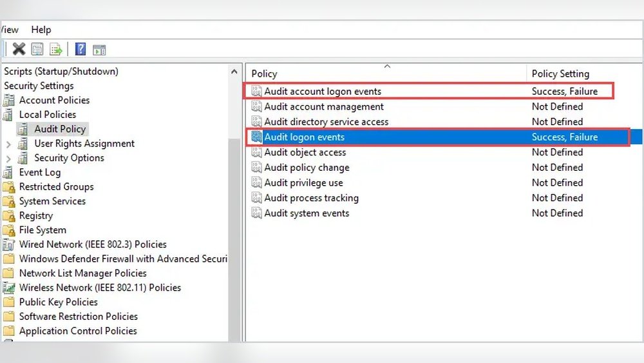644x363 pixels.
Task: Open the Help menu
Action: tap(41, 30)
